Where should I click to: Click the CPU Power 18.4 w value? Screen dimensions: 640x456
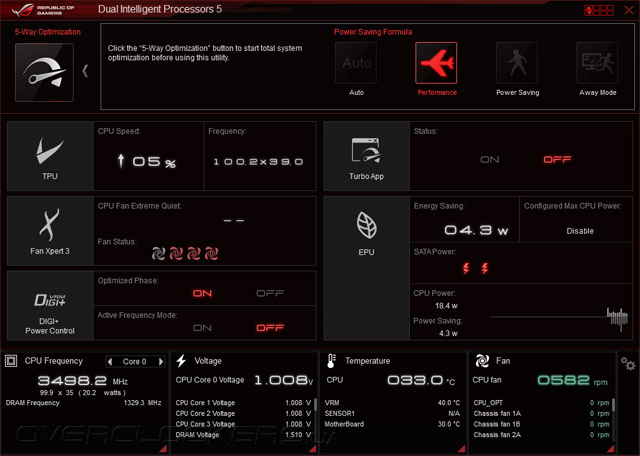click(446, 306)
